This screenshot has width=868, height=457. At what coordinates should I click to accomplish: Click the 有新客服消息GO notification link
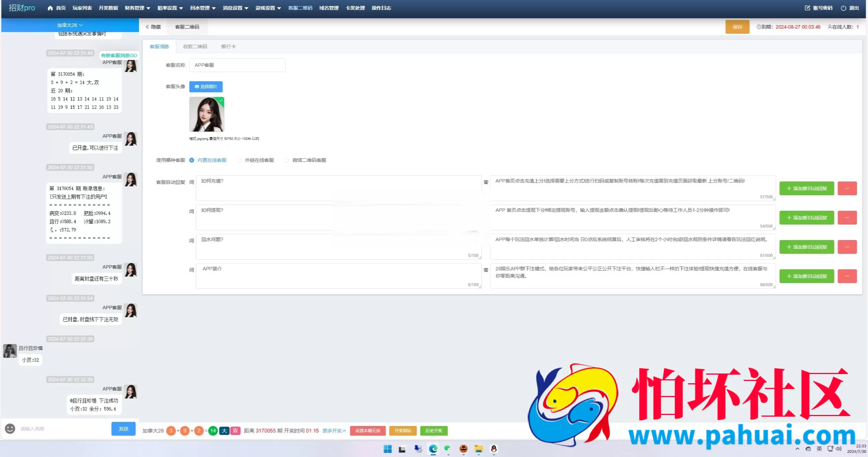point(119,55)
